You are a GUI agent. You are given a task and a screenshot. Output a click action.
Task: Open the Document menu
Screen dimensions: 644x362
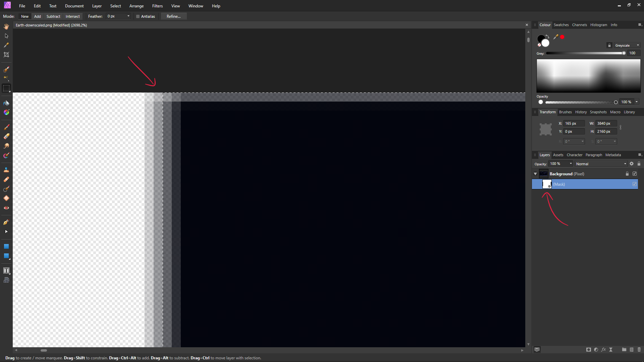(x=74, y=6)
